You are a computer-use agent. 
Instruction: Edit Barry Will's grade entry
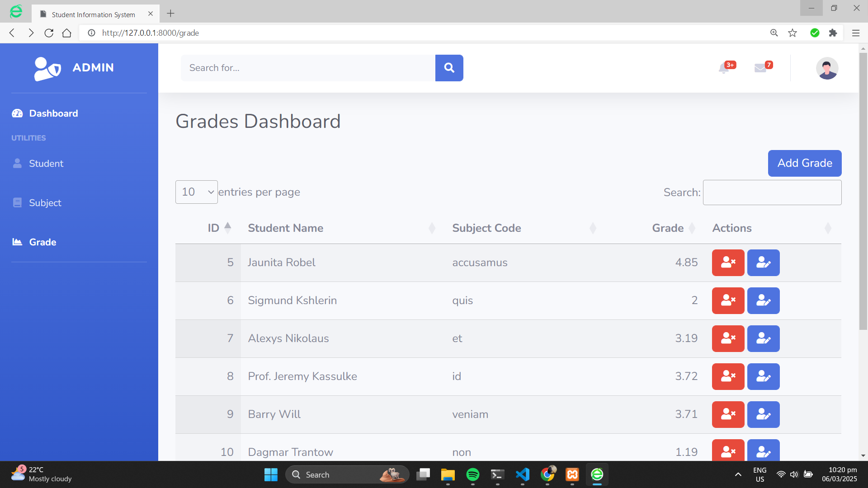(763, 414)
